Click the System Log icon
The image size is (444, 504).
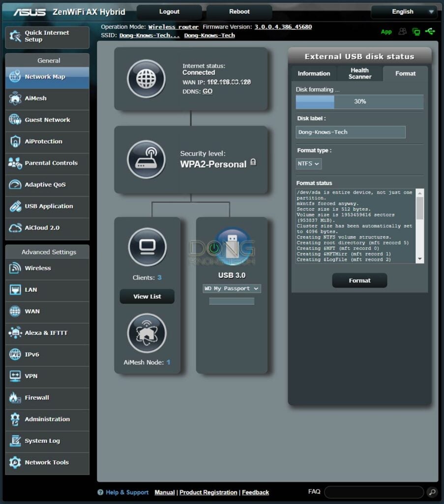coord(15,441)
